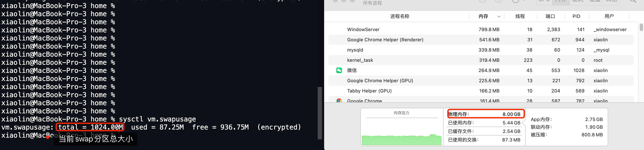Click the WeChat icon in process list
Screen dimensions: 644x150
tap(339, 70)
